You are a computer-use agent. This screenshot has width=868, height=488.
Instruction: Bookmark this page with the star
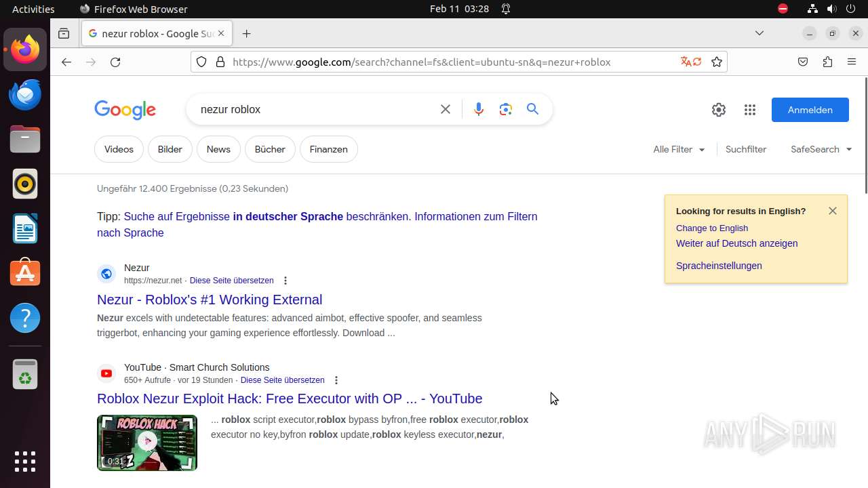click(x=717, y=62)
